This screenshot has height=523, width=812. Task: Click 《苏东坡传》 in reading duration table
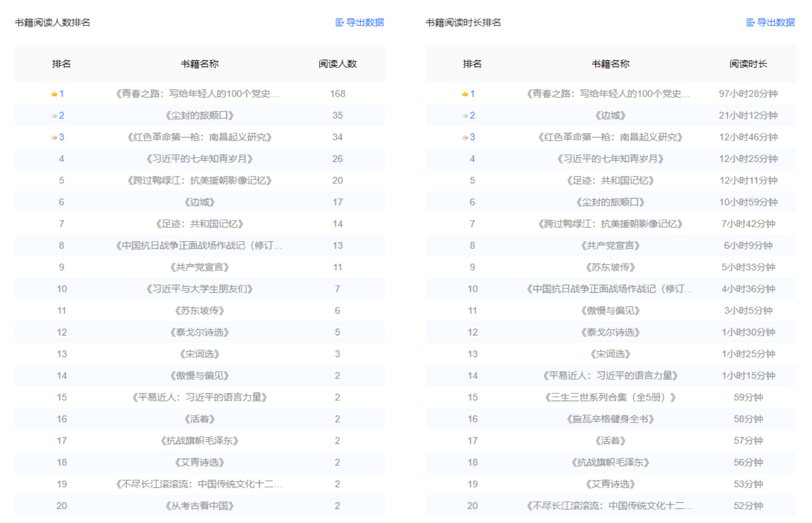coord(610,267)
